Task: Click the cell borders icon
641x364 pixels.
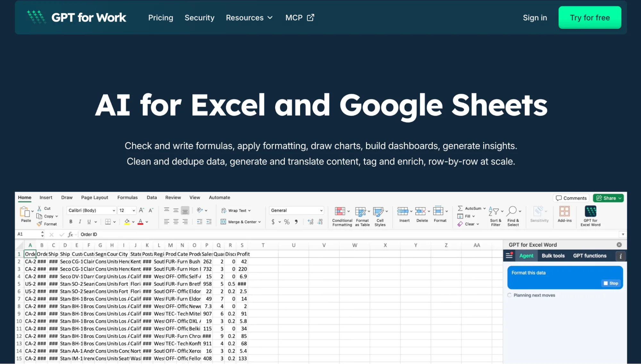Action: pyautogui.click(x=108, y=222)
